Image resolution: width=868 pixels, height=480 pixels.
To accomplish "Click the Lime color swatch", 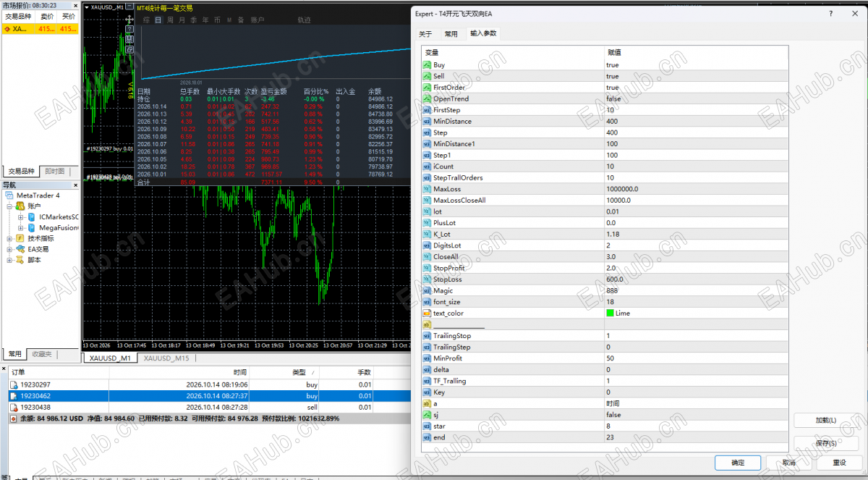I will (610, 313).
